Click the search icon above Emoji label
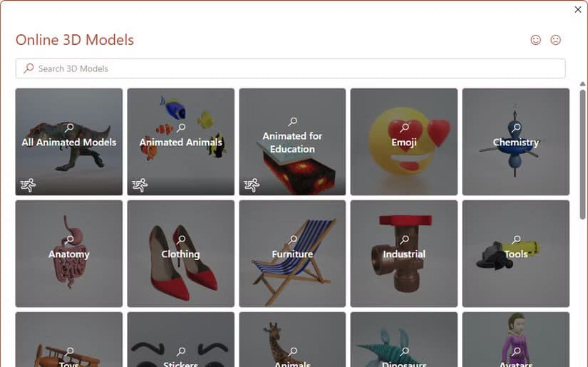The width and height of the screenshot is (588, 367). coord(404,128)
